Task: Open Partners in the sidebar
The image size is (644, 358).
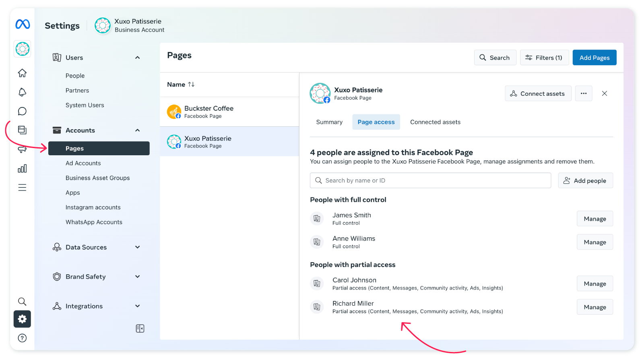Action: click(77, 91)
